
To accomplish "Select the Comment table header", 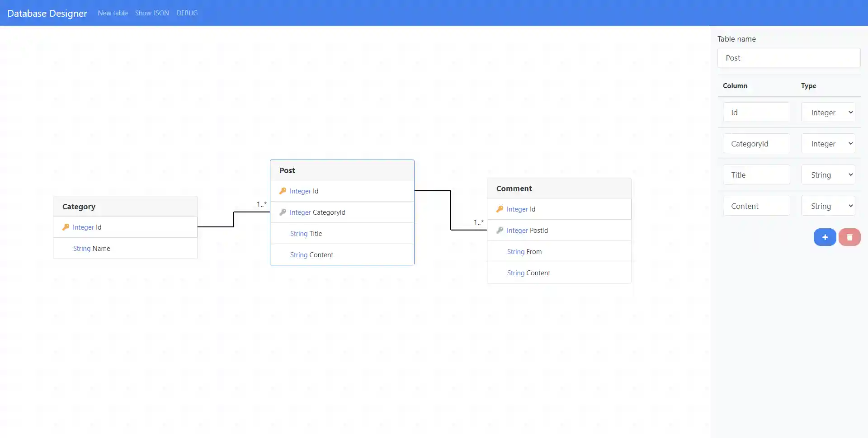I will 559,188.
